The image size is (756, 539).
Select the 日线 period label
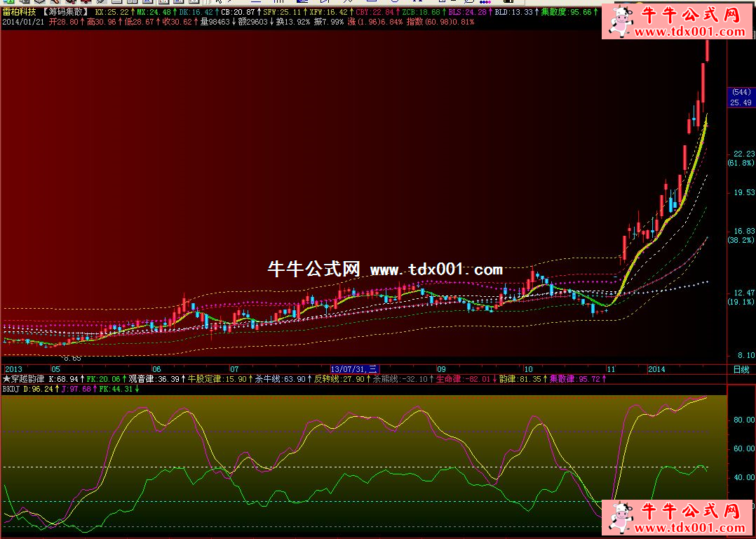pyautogui.click(x=741, y=369)
